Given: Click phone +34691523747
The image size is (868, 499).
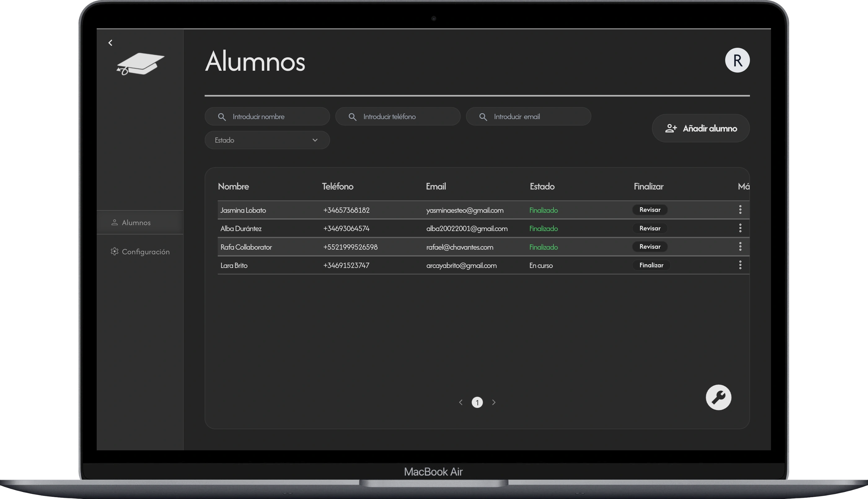Looking at the screenshot, I should pyautogui.click(x=346, y=265).
